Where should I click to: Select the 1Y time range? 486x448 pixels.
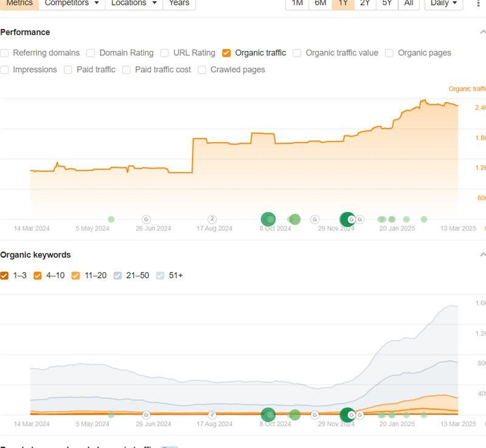343,3
